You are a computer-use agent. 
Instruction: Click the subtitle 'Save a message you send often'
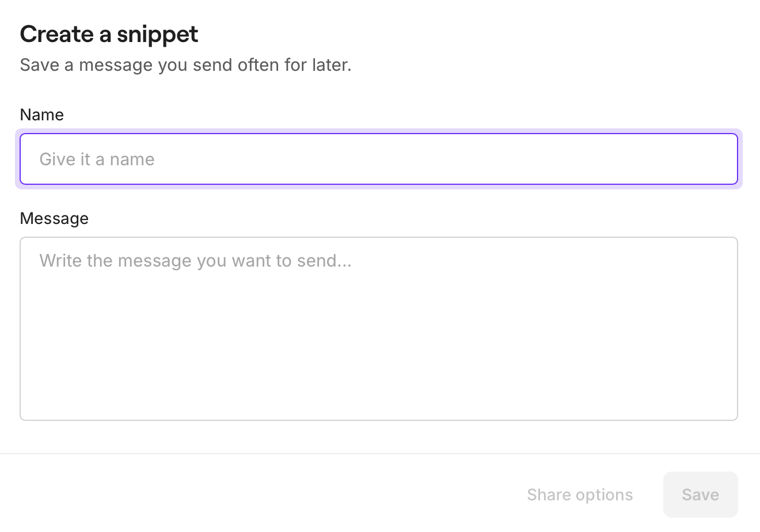pyautogui.click(x=185, y=64)
